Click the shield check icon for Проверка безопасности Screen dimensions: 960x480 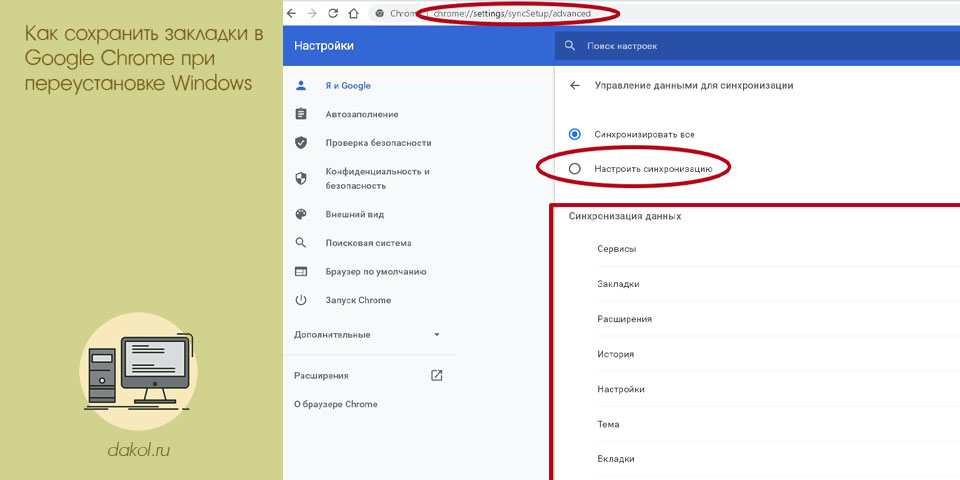(301, 143)
